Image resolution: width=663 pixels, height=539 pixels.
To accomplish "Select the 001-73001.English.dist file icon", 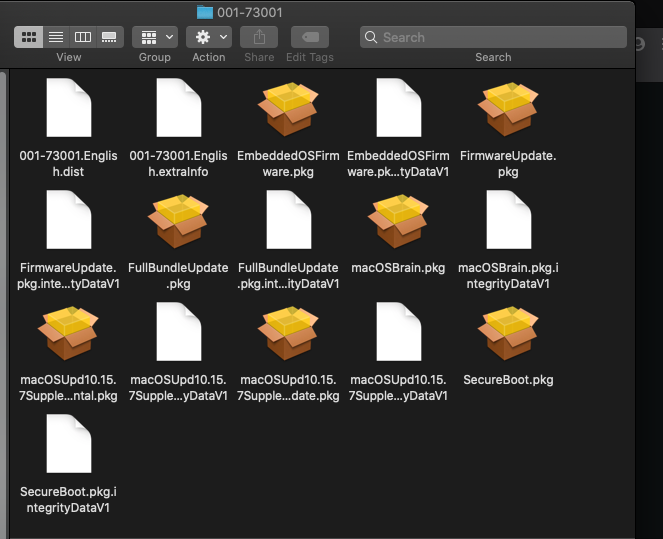I will tap(68, 107).
